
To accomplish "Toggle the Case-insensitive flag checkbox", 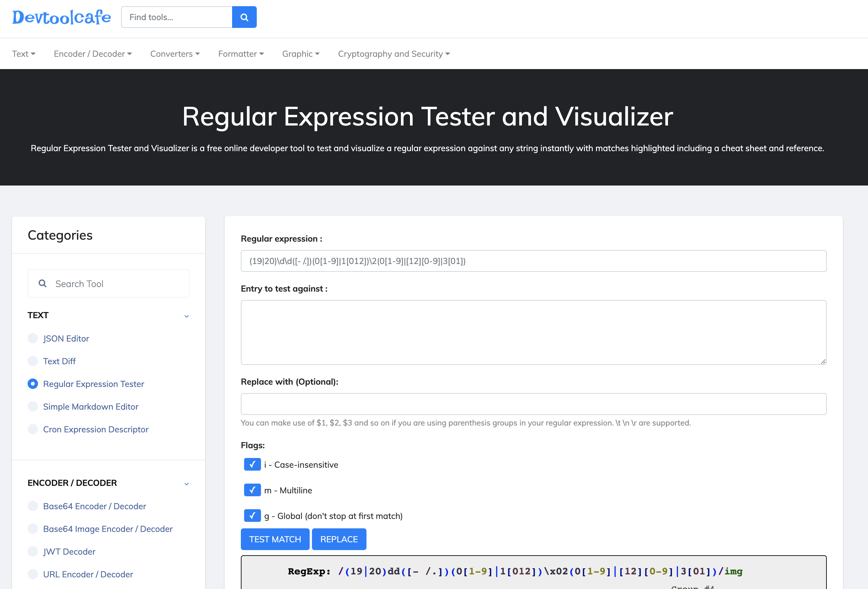I will tap(253, 464).
